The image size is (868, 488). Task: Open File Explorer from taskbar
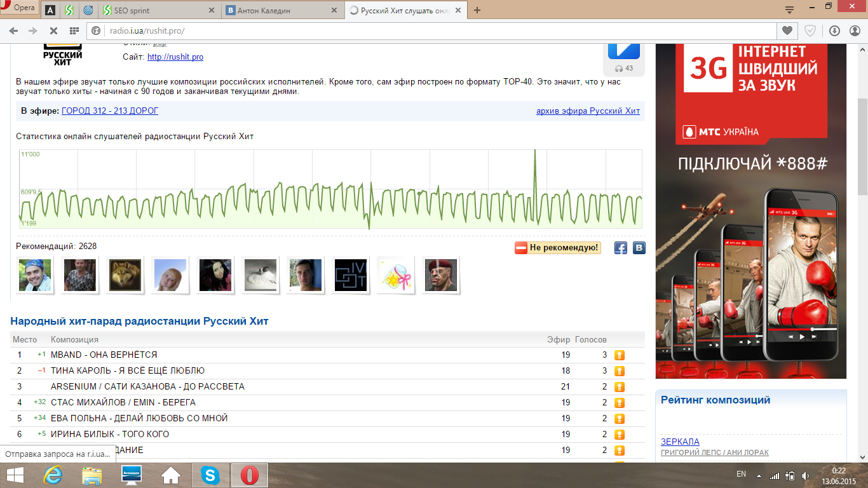92,475
